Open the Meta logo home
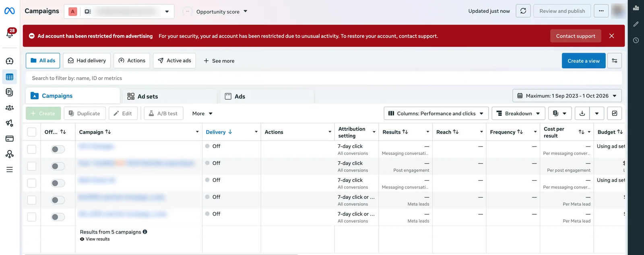 10,11
